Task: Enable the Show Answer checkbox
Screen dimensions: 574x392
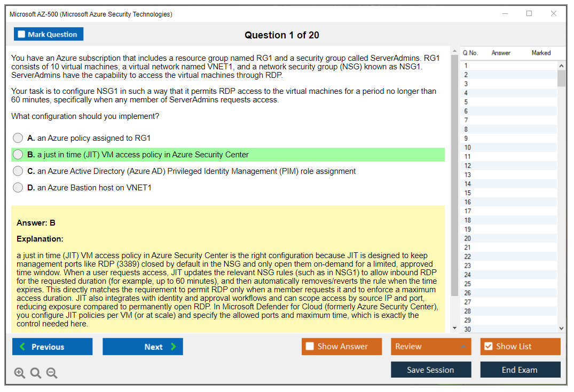Action: 310,347
